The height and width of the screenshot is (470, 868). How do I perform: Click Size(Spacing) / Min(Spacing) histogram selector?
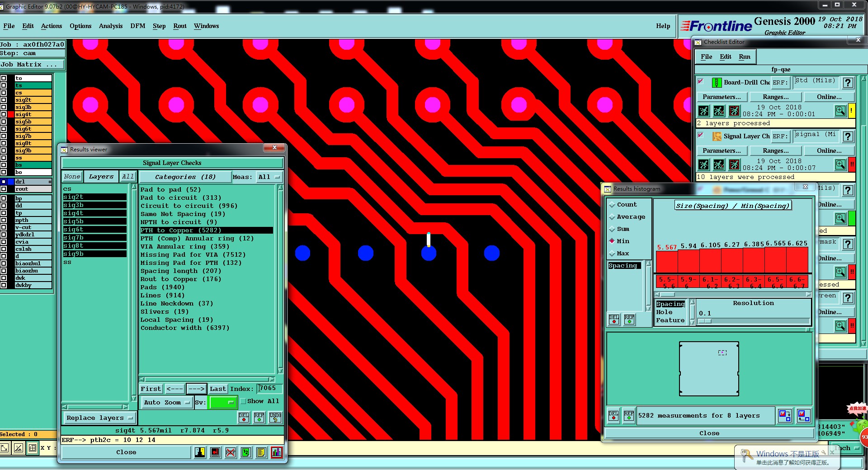732,206
